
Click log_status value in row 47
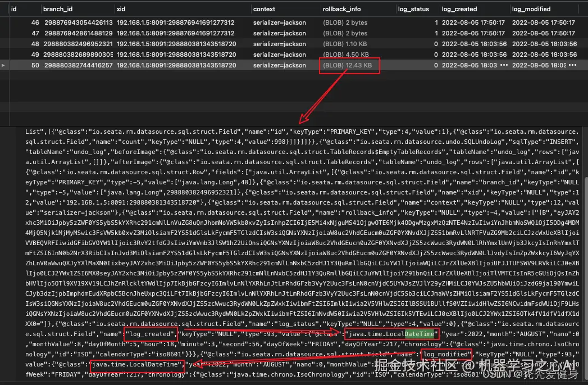[x=436, y=33]
